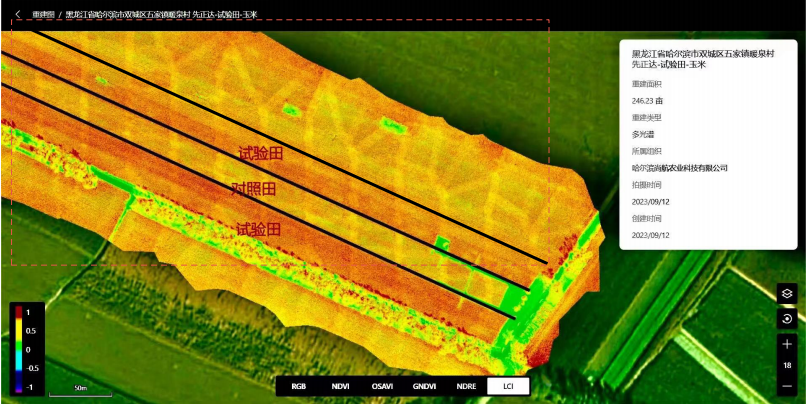Click the 多光谱 rebuild type value
This screenshot has width=807, height=404.
tap(641, 134)
